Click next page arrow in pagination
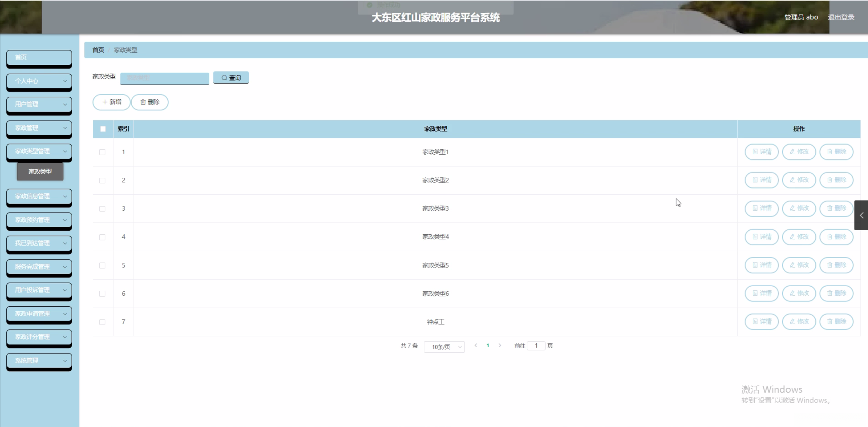 499,346
